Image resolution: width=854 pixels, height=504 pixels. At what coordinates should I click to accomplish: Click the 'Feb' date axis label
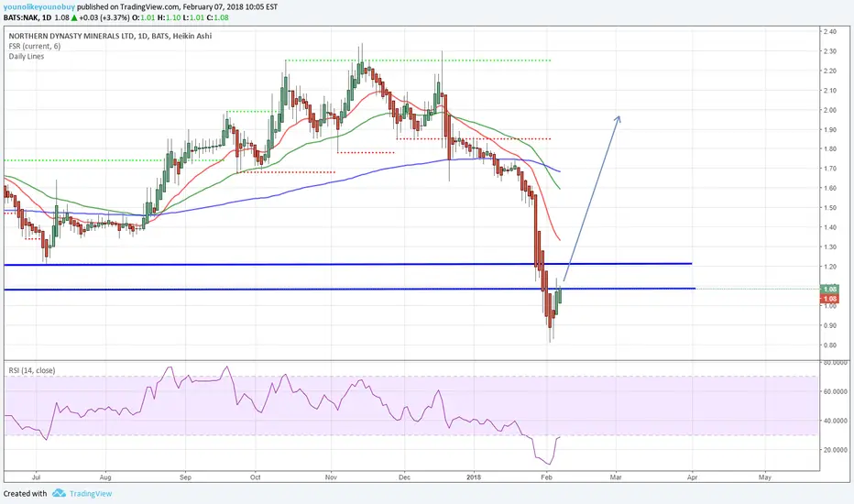tap(546, 477)
